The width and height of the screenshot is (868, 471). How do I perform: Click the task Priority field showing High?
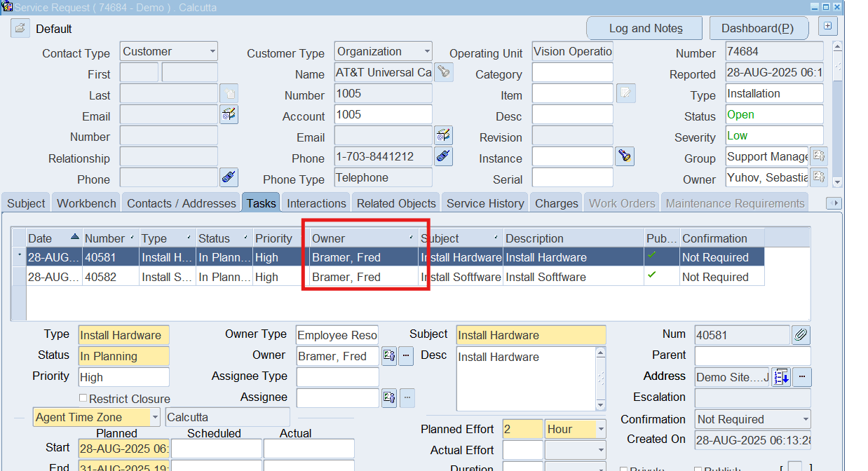click(123, 377)
